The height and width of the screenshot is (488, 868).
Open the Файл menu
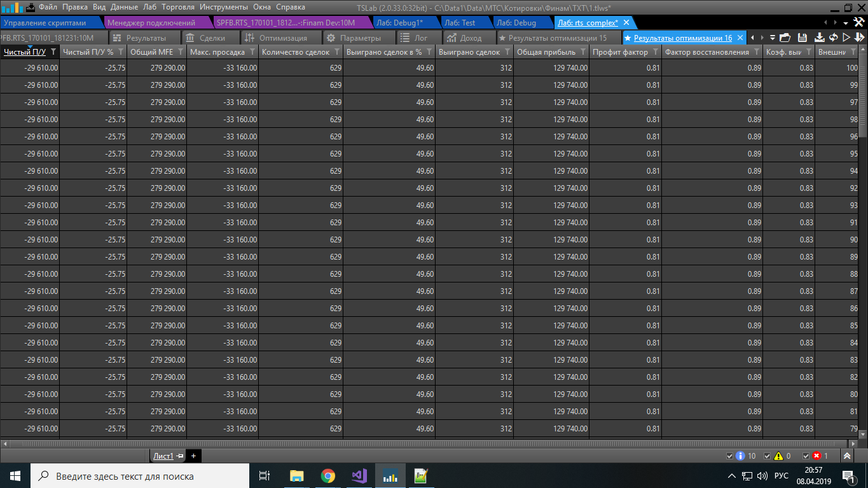click(x=48, y=7)
